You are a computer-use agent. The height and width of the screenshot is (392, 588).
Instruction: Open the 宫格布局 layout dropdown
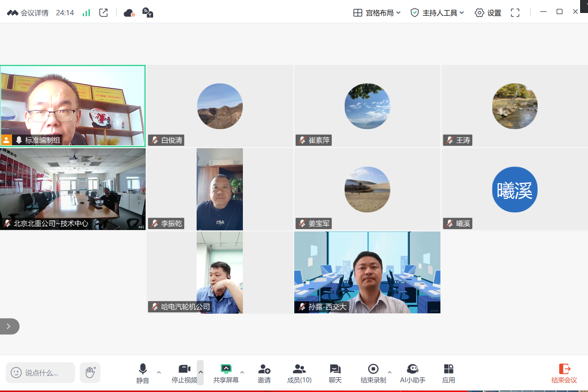[x=377, y=13]
